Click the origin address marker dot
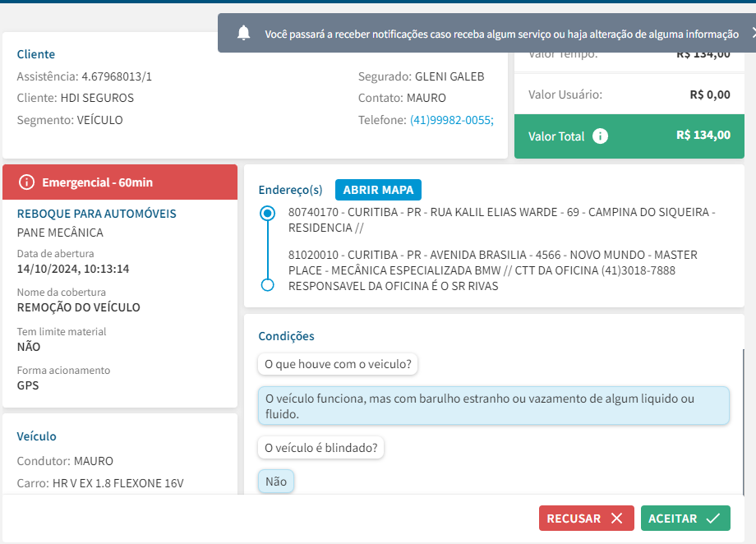 click(268, 213)
